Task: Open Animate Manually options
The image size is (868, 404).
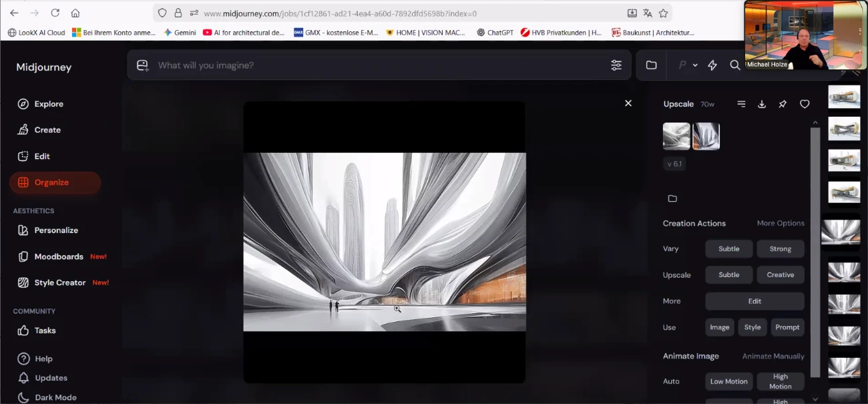Action: (x=773, y=356)
